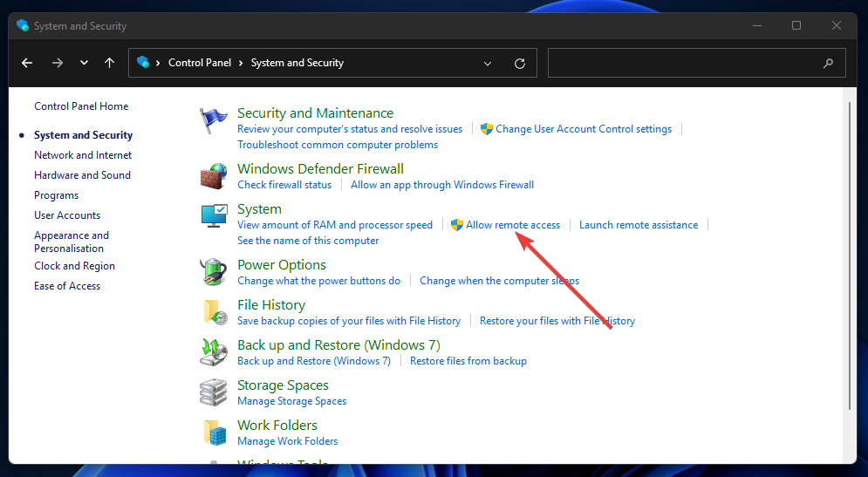
Task: Open the recent locations dropdown arrow
Action: 84,63
